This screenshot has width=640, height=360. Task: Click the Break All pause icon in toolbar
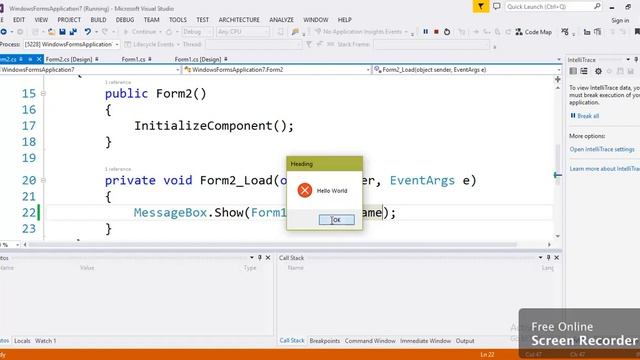click(425, 32)
